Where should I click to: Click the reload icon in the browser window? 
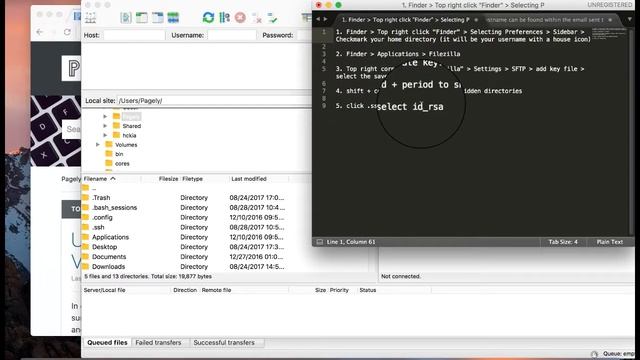[x=67, y=32]
